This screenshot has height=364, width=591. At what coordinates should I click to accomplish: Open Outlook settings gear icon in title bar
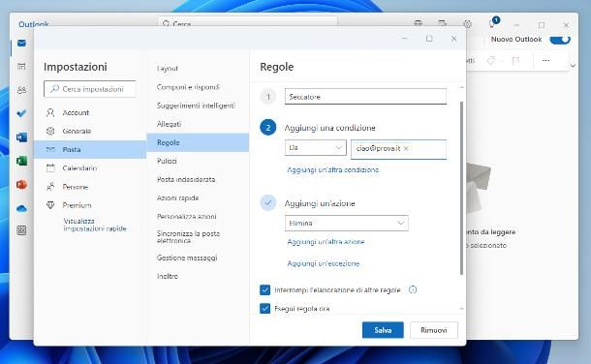pos(467,24)
